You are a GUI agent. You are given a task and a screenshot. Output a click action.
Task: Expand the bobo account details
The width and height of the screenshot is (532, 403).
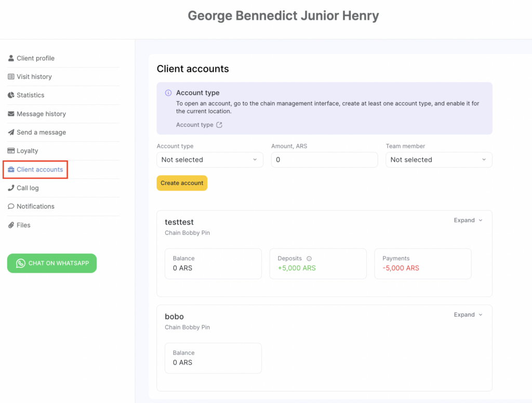point(468,315)
